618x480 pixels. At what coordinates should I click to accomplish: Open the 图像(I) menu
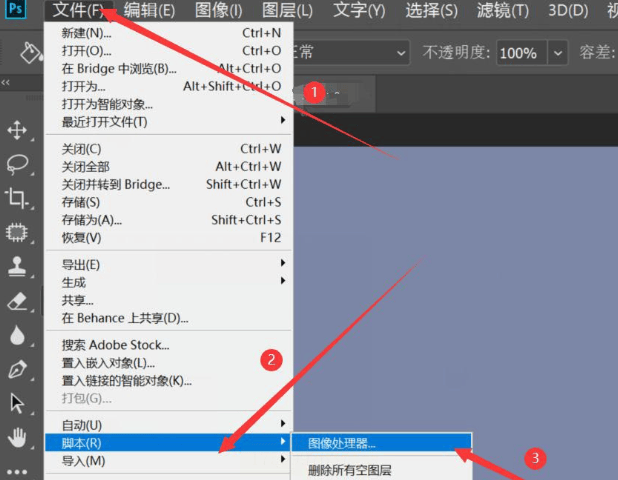point(219,10)
